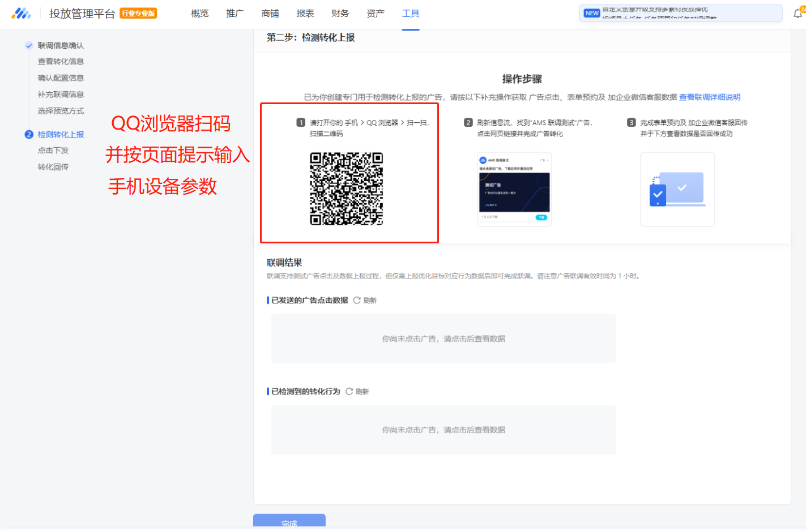Click the step 3 completion illustration
This screenshot has width=806, height=532.
[x=677, y=189]
